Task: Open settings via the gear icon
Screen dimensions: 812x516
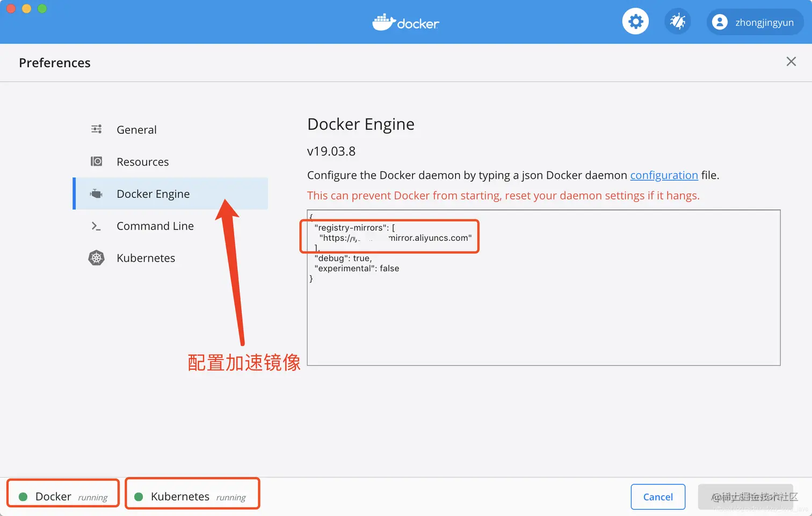Action: point(635,21)
